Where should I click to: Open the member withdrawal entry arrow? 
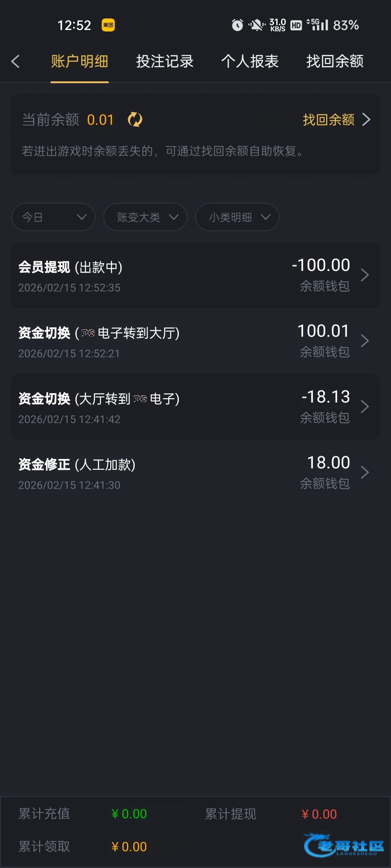(x=365, y=275)
